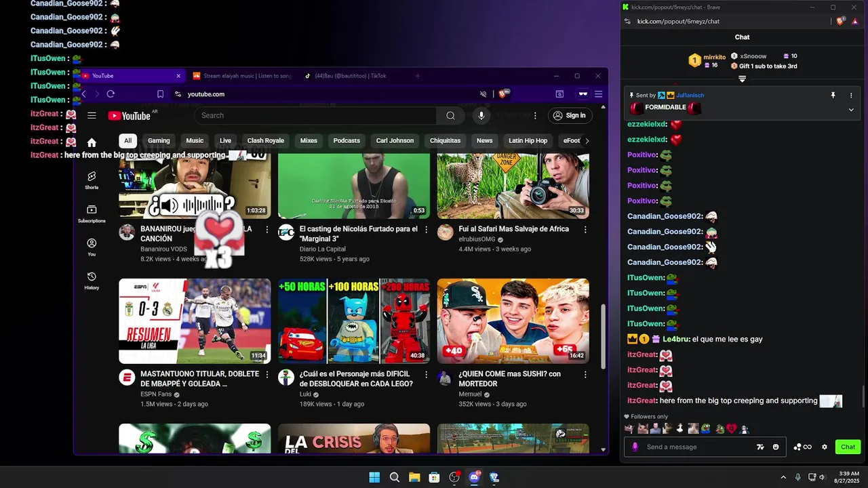Click site settings icon beside youtube.com
Viewport: 868px width, 488px height.
pos(178,94)
